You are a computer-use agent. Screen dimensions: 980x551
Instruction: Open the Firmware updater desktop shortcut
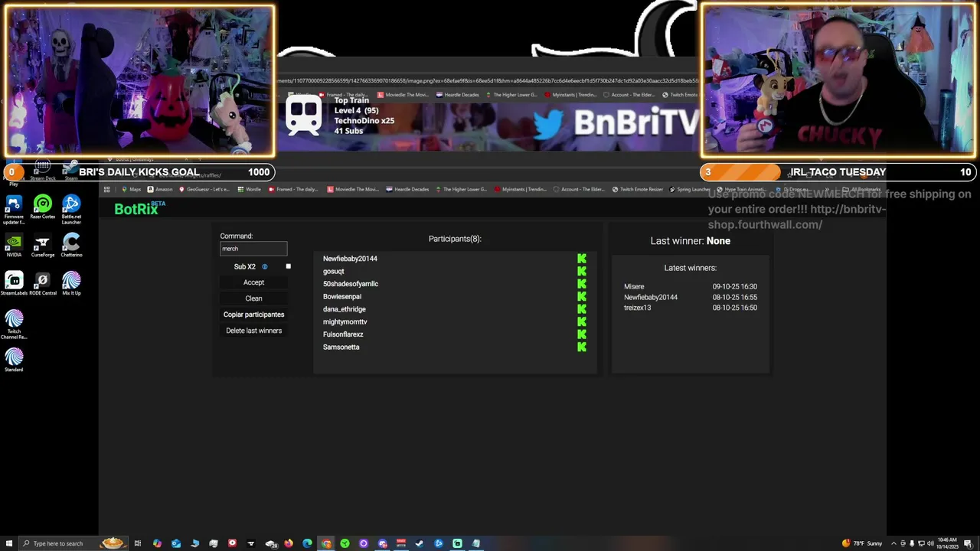click(x=14, y=210)
